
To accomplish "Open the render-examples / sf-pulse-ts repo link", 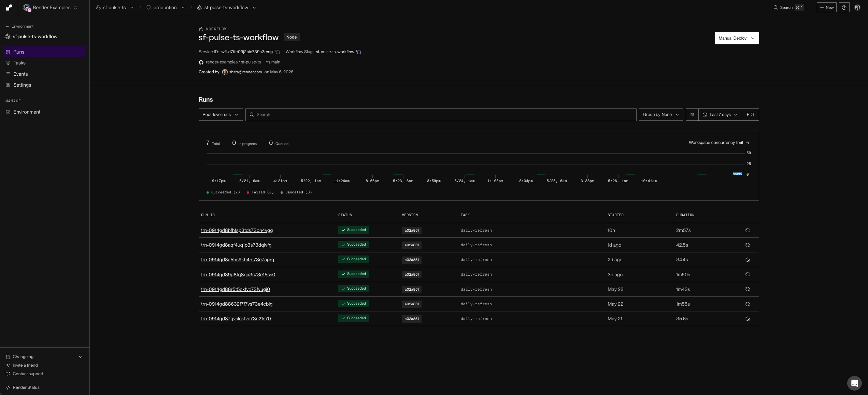I will [x=233, y=62].
